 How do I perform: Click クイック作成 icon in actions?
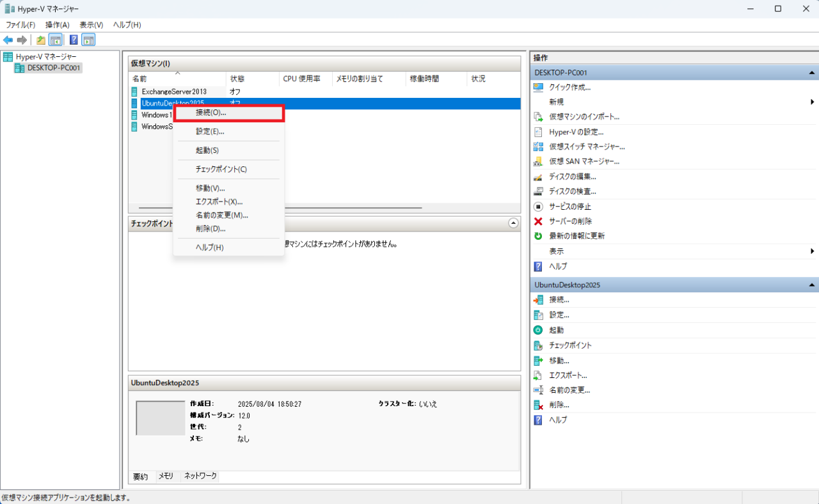(x=538, y=87)
